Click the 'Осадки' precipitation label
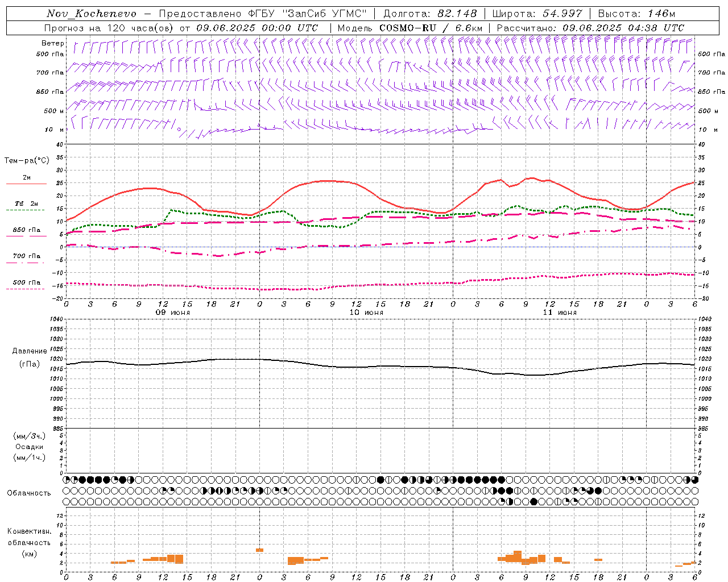Image resolution: width=728 pixels, height=582 pixels. click(30, 447)
